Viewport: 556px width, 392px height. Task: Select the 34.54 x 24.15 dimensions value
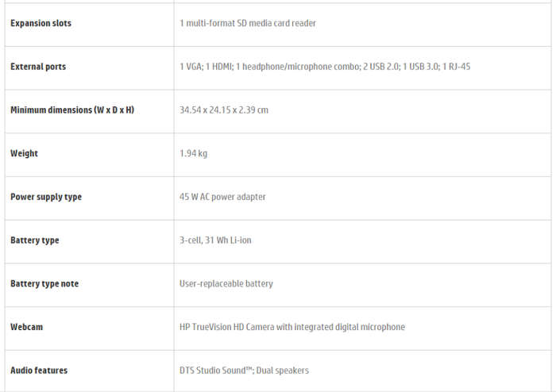(x=224, y=110)
